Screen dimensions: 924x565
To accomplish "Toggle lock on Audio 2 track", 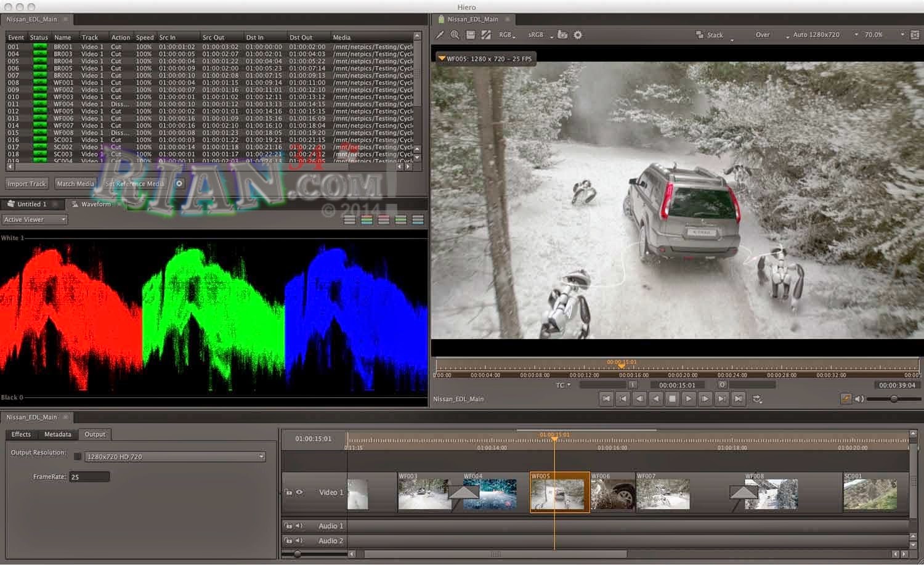I will (288, 541).
